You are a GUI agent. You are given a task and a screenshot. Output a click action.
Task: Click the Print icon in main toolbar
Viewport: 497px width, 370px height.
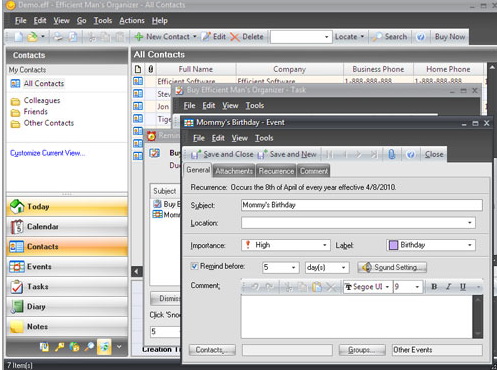(x=58, y=37)
